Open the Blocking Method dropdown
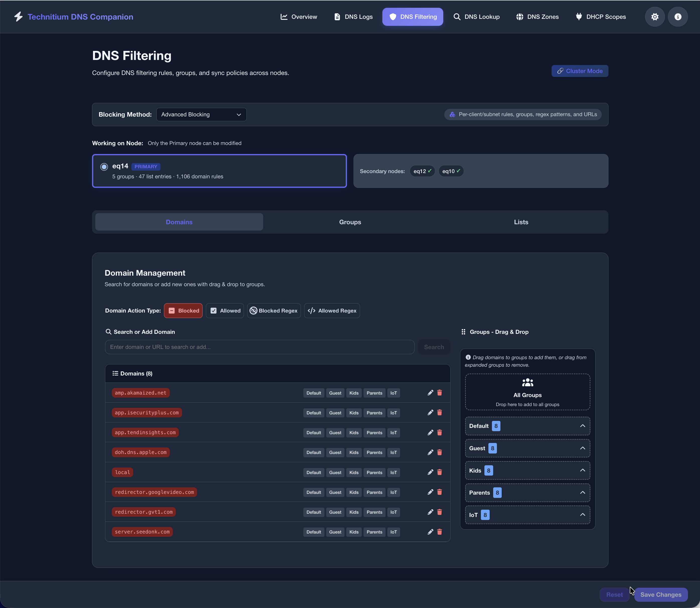Screen dimensions: 700x608 click(x=201, y=114)
